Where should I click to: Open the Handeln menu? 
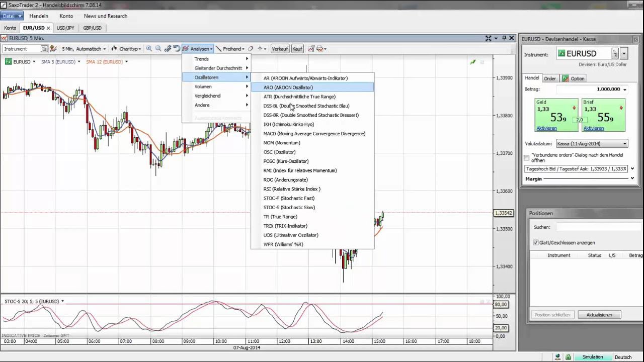(x=39, y=16)
